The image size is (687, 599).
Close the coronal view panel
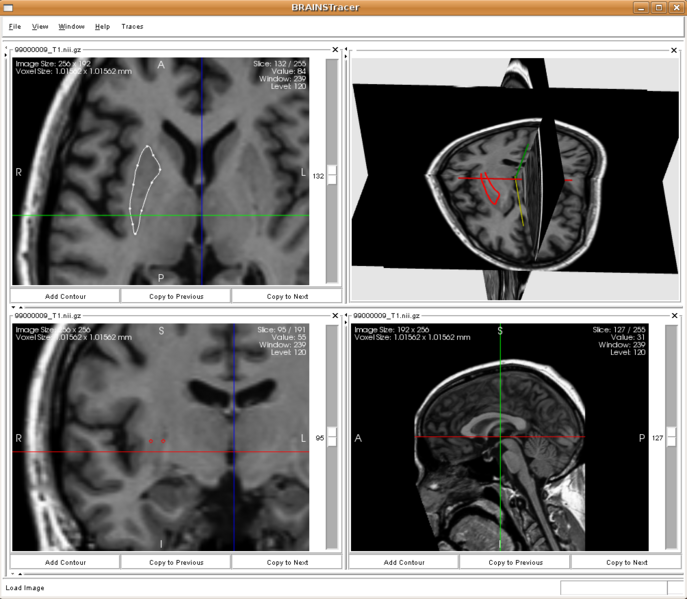point(335,315)
